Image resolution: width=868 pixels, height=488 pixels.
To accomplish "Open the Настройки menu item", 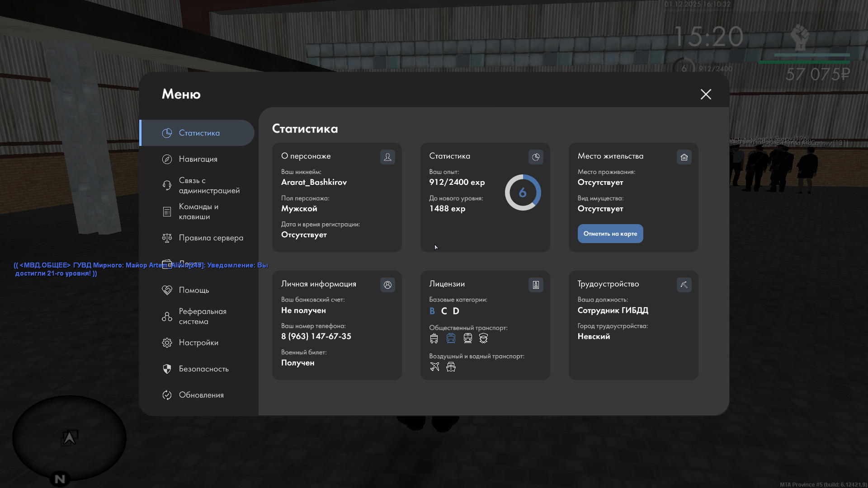I will [198, 343].
